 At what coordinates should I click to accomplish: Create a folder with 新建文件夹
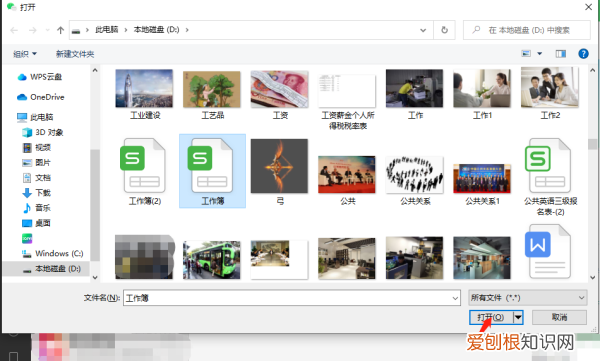pyautogui.click(x=75, y=54)
